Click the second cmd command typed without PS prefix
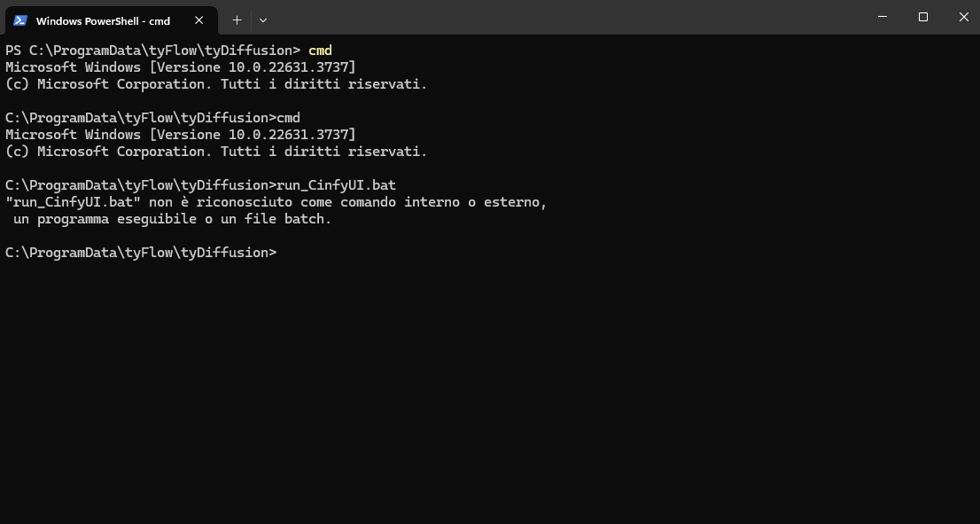 point(288,118)
